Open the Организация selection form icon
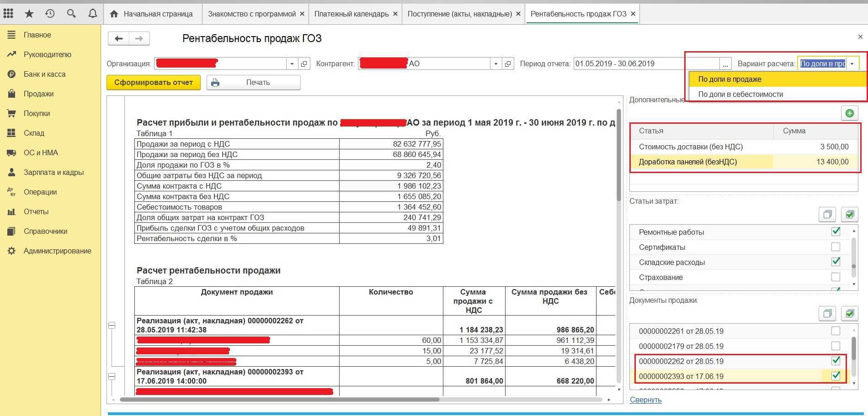 [x=304, y=64]
